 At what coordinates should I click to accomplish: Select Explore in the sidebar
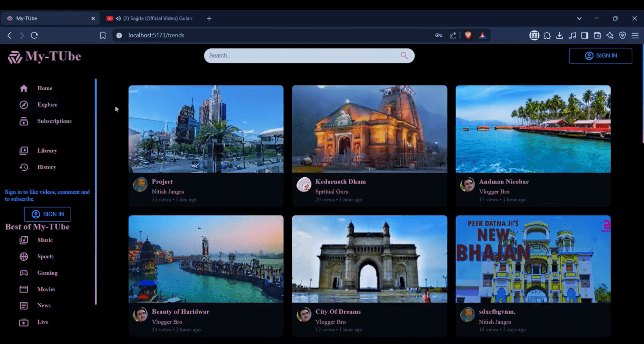tap(47, 104)
